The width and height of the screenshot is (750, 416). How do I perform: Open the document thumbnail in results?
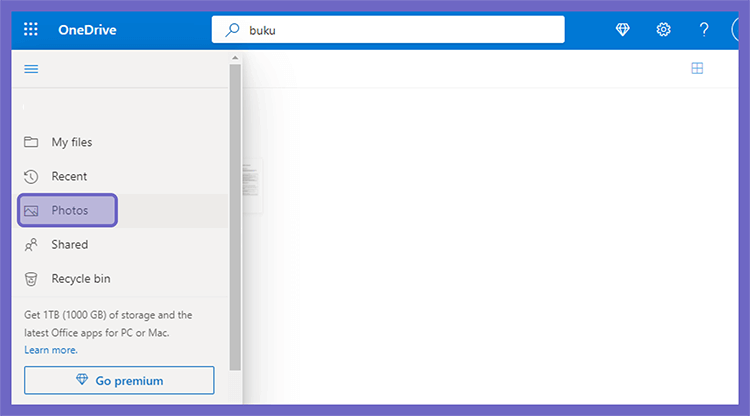(x=253, y=186)
